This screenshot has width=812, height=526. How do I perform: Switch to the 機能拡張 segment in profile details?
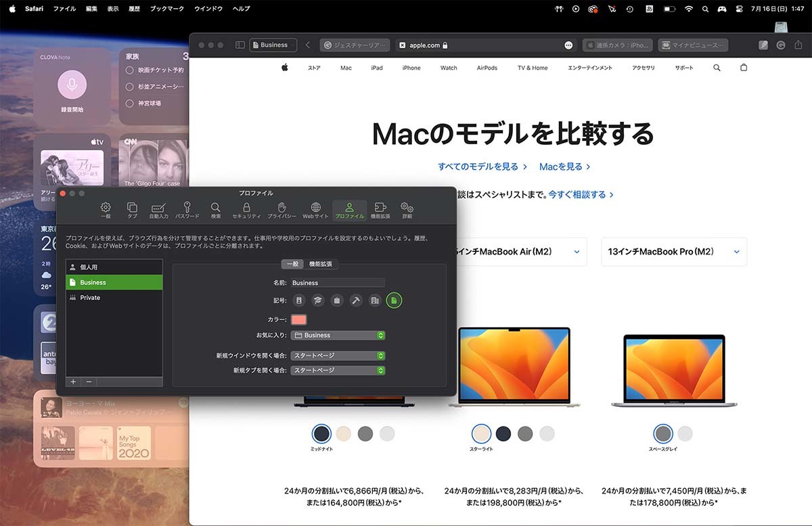click(x=321, y=264)
